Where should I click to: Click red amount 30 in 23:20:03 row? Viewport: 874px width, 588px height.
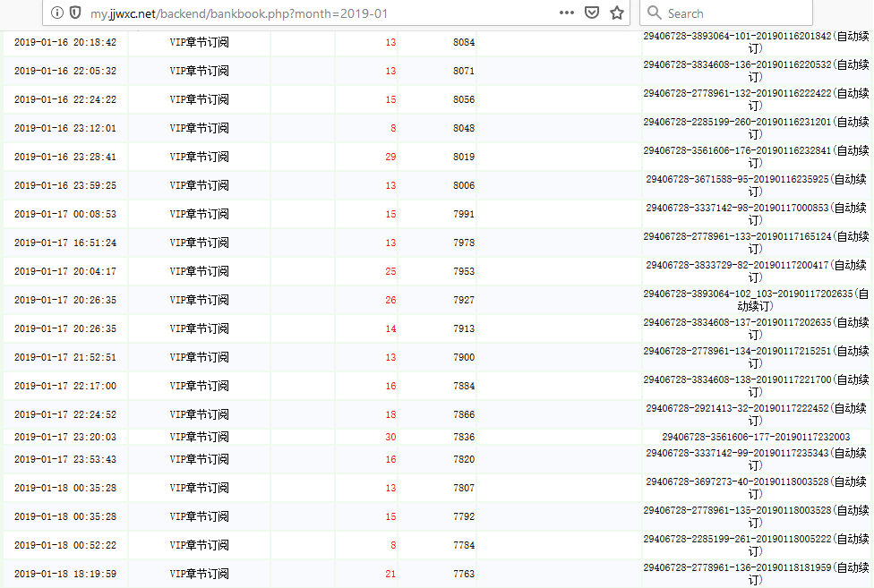(x=390, y=437)
